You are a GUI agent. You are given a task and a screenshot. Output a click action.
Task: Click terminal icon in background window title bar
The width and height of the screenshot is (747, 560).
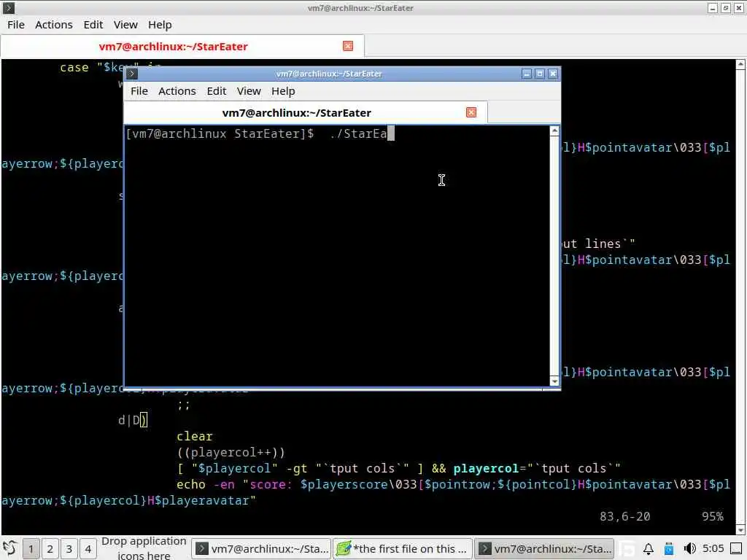(9, 7)
